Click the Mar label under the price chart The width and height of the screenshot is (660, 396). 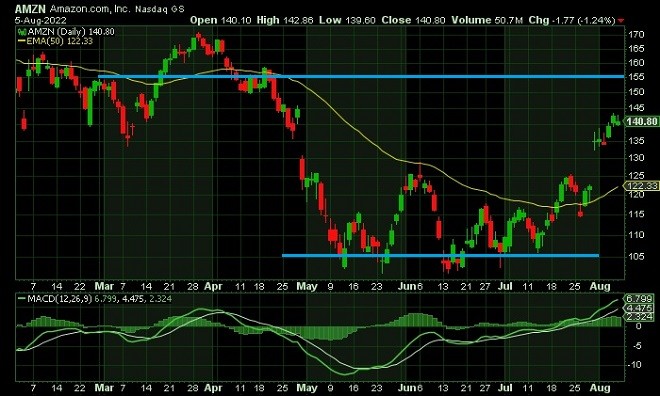click(x=104, y=286)
